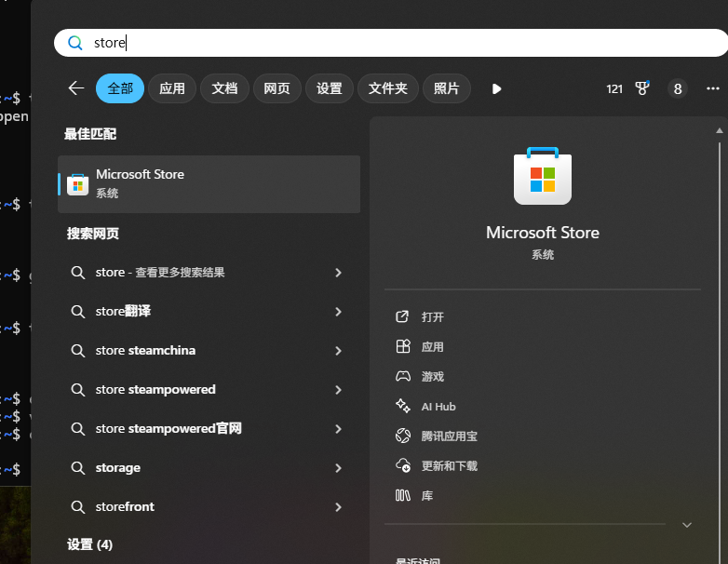The height and width of the screenshot is (564, 728).
Task: Open the rewards trophy icon
Action: coord(642,88)
